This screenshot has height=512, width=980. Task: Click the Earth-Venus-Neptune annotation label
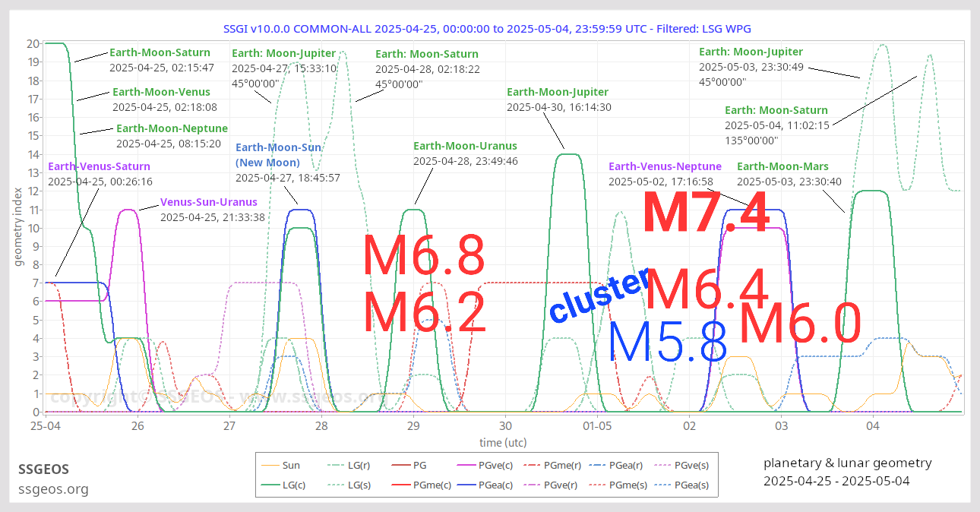[665, 166]
